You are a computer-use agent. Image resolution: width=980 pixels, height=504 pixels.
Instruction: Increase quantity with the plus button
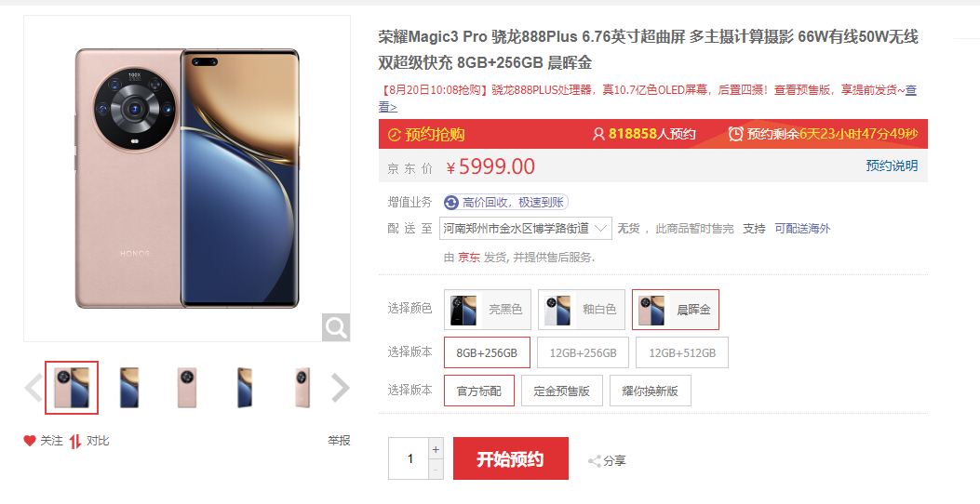[x=436, y=449]
